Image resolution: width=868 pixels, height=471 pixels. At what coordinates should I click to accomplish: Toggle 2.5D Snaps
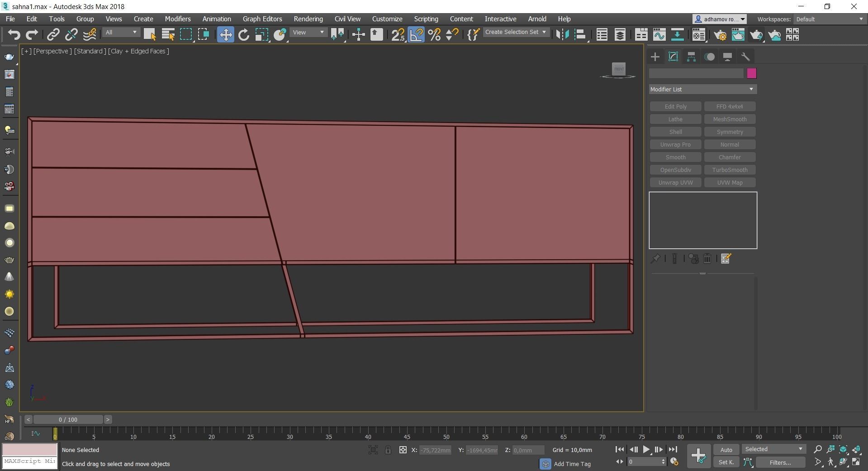point(398,35)
